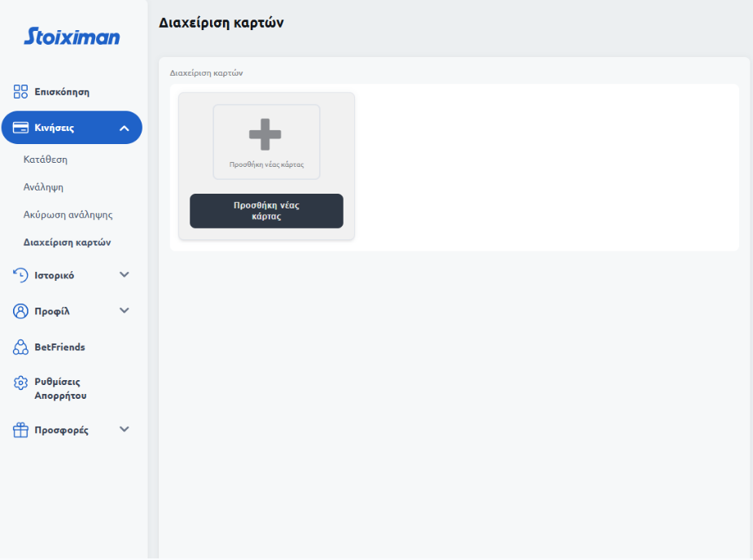
Task: Expand the Προφίλ section chevron
Action: (125, 311)
